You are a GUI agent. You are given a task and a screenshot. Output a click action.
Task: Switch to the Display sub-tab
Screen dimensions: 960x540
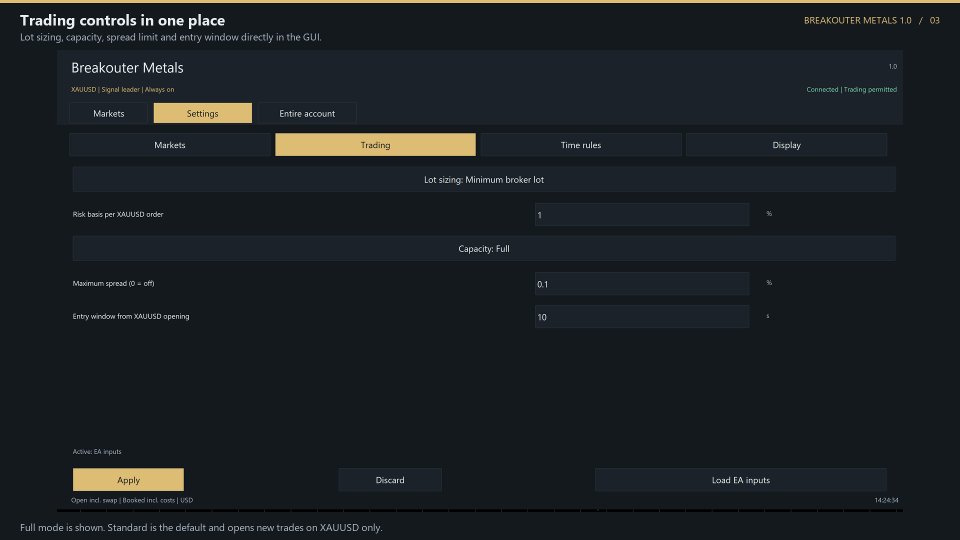pos(787,145)
